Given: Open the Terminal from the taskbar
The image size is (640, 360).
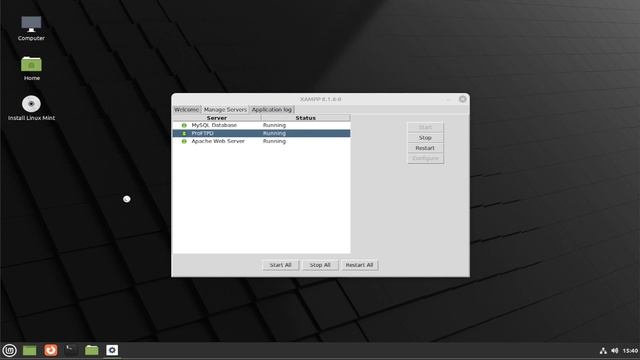Looking at the screenshot, I should coord(71,350).
